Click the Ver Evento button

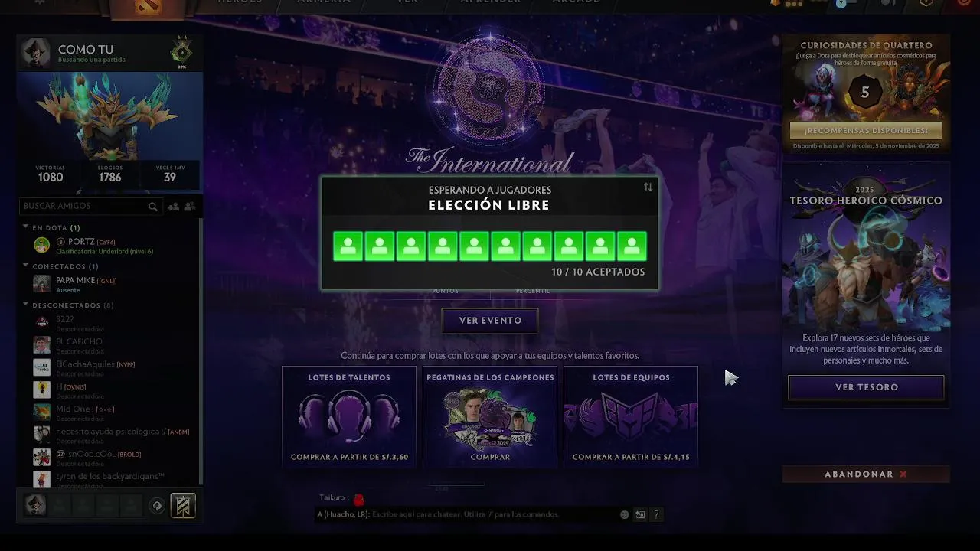point(490,321)
